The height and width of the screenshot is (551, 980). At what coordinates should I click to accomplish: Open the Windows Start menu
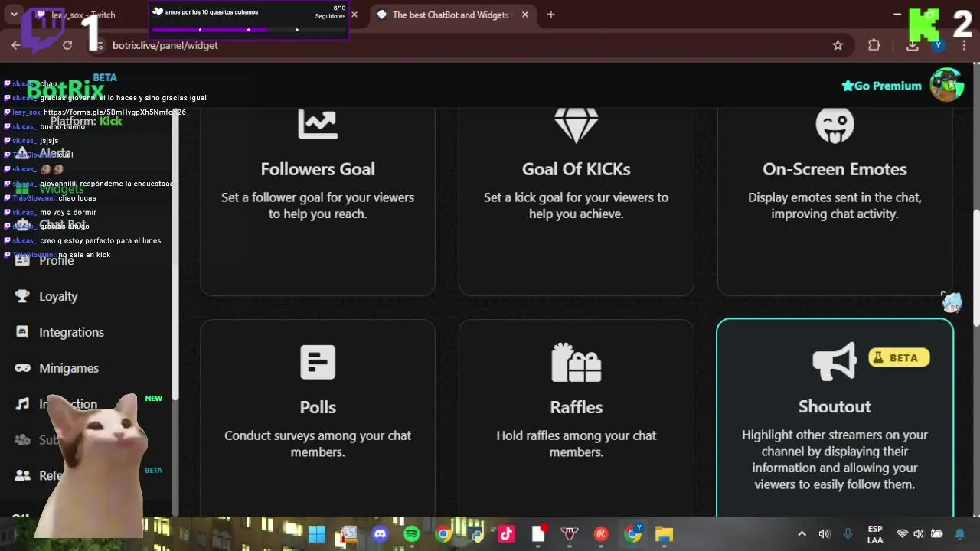point(316,533)
